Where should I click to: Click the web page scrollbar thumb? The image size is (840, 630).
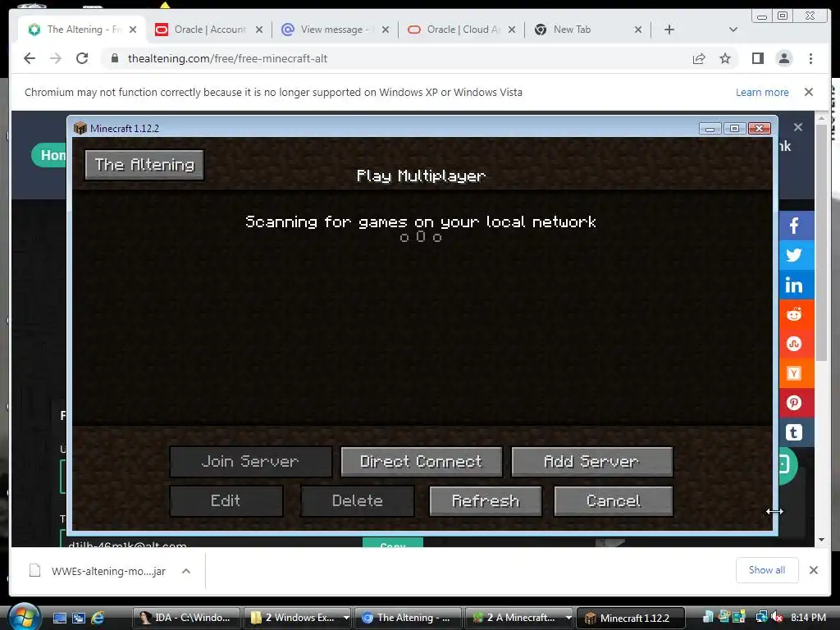[x=821, y=242]
